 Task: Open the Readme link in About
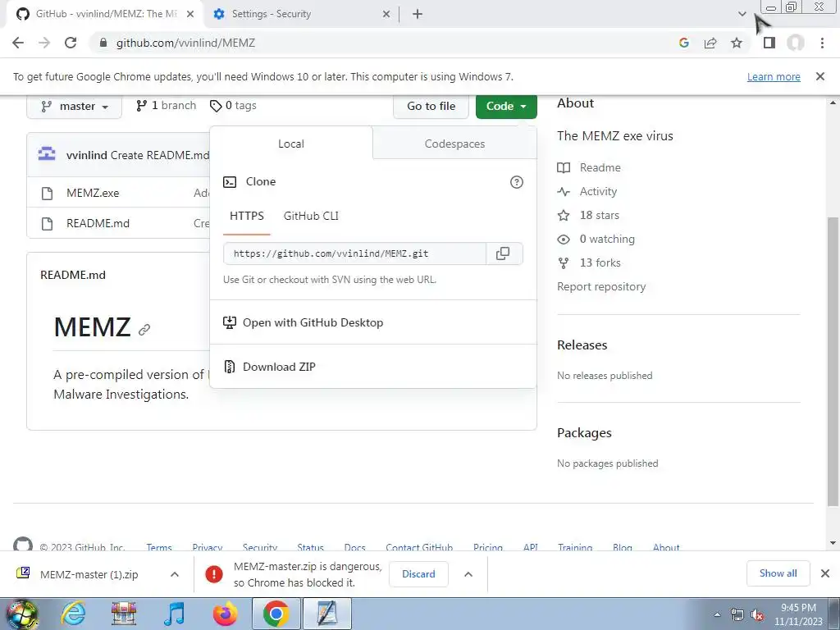(x=589, y=167)
